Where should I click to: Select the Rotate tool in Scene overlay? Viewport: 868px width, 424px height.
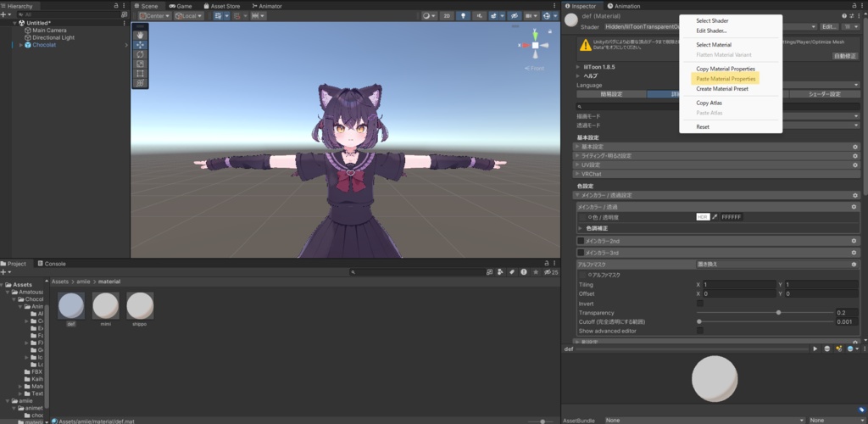pyautogui.click(x=140, y=54)
